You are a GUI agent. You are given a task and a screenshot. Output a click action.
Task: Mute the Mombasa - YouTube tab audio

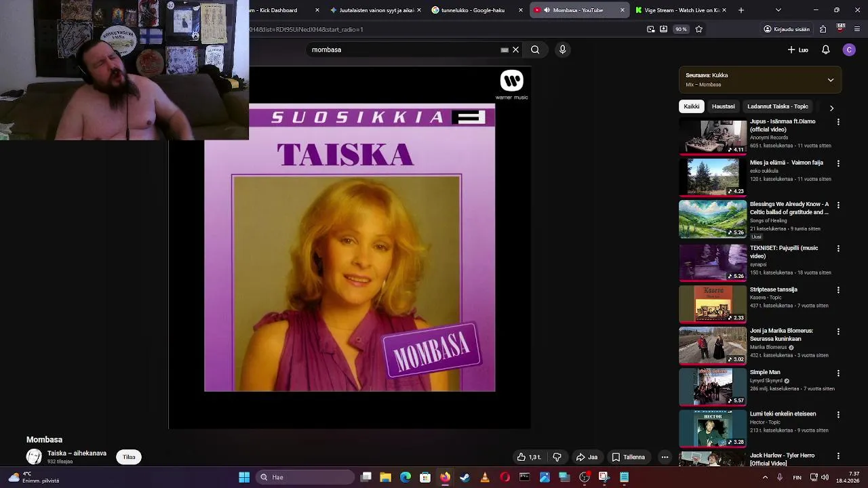coord(547,10)
